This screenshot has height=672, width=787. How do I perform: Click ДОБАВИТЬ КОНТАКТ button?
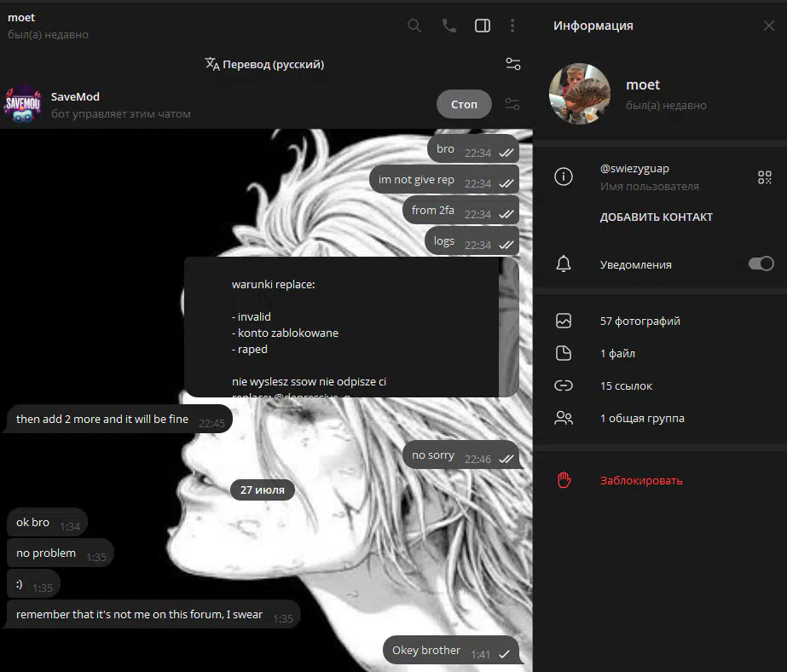(x=656, y=217)
